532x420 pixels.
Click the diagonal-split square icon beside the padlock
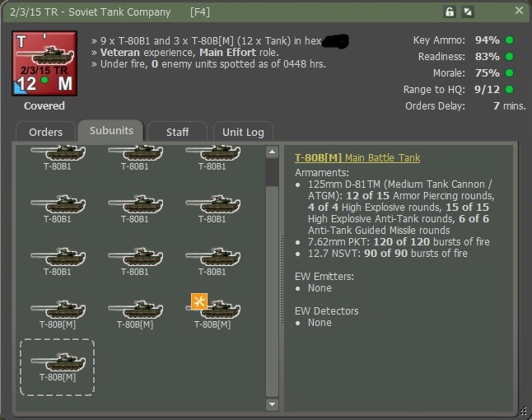(x=468, y=12)
